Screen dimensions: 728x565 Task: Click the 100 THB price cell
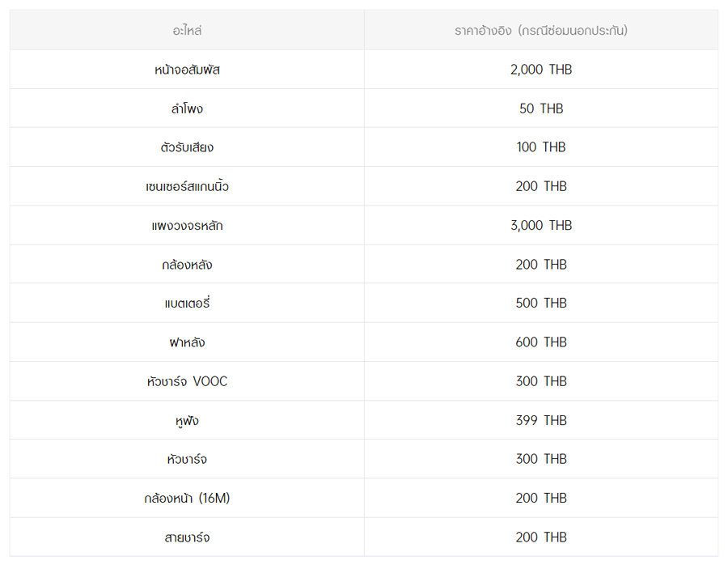[541, 147]
